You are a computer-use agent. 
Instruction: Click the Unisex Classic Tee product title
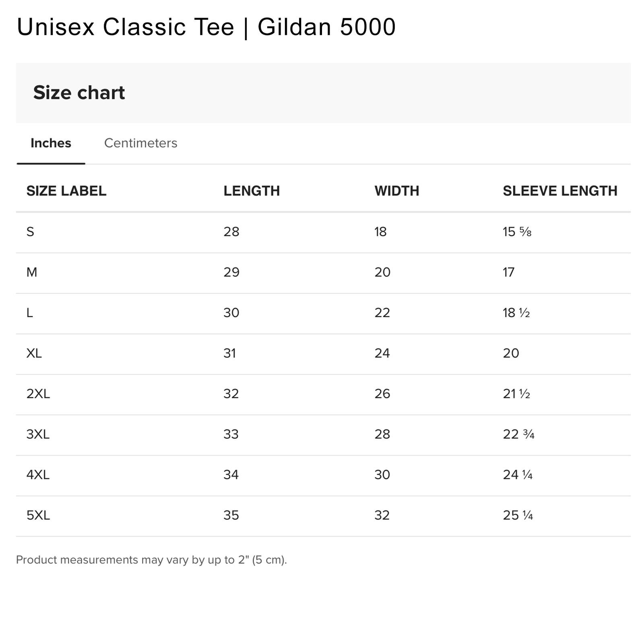point(206,27)
